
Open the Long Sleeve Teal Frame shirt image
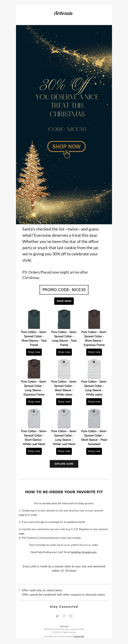(x=64, y=319)
